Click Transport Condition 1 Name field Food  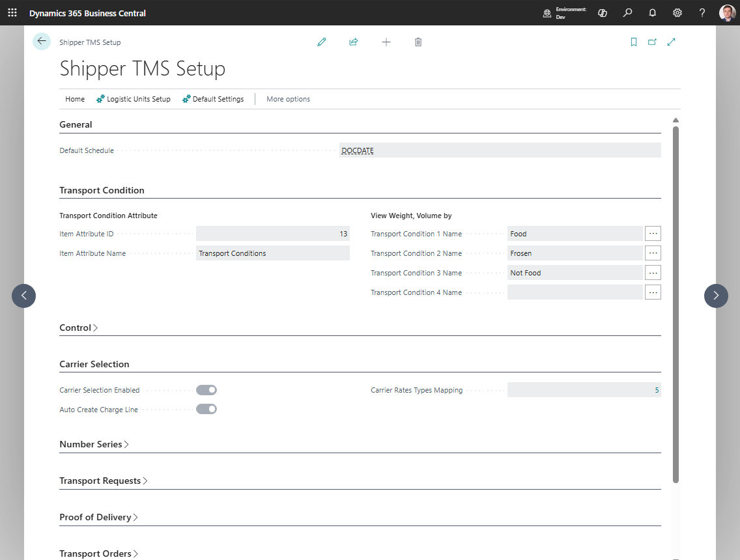pyautogui.click(x=575, y=234)
